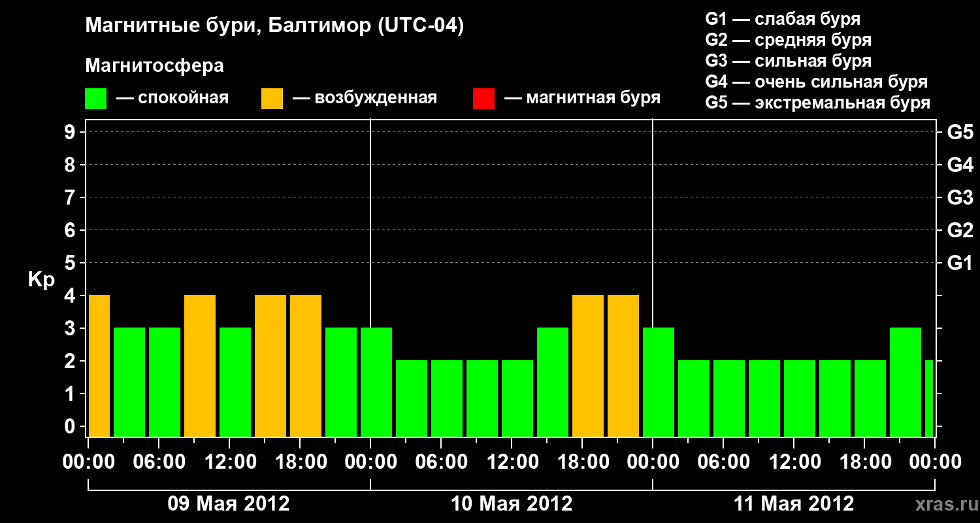Click the 'G1 — слабая буря' description
This screenshot has height=523, width=980.
pos(783,19)
